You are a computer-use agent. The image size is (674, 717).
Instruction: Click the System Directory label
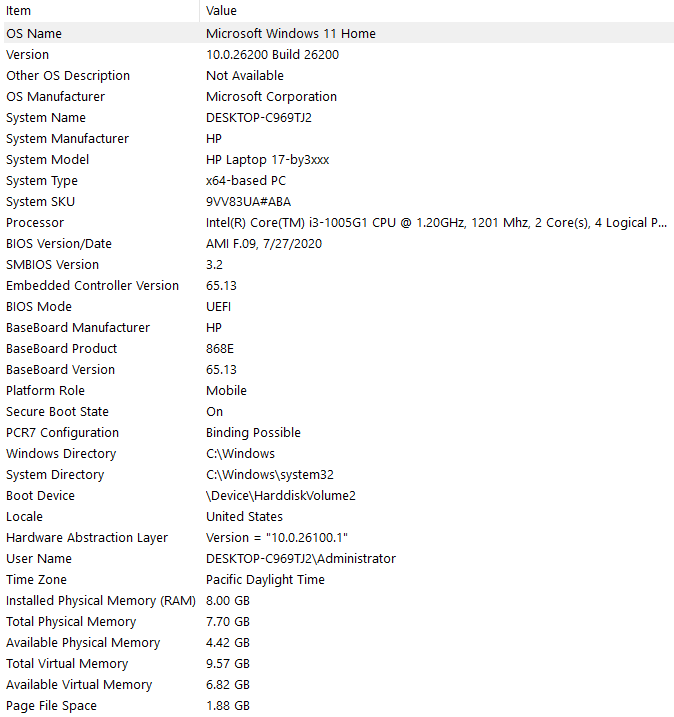pyautogui.click(x=55, y=475)
